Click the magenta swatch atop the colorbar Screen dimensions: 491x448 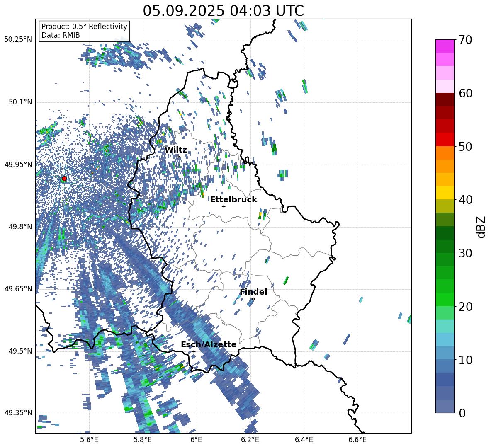click(x=445, y=46)
